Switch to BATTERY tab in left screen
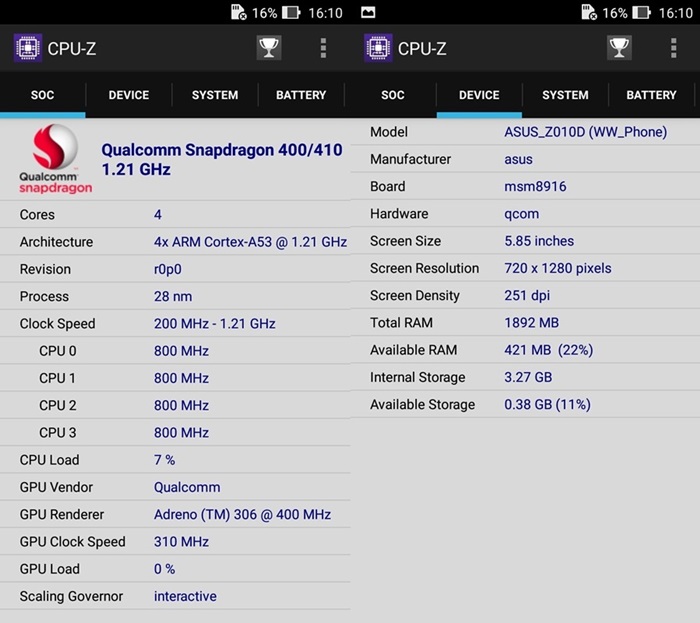700x623 pixels. point(301,95)
